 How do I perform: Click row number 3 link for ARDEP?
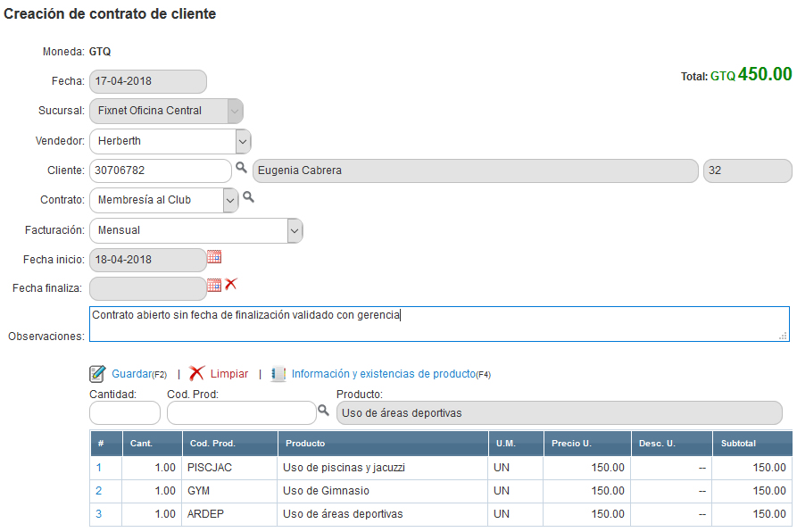[x=99, y=514]
